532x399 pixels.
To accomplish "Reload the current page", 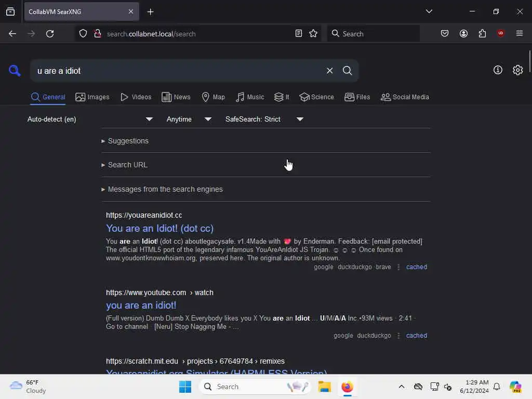I will click(x=50, y=34).
